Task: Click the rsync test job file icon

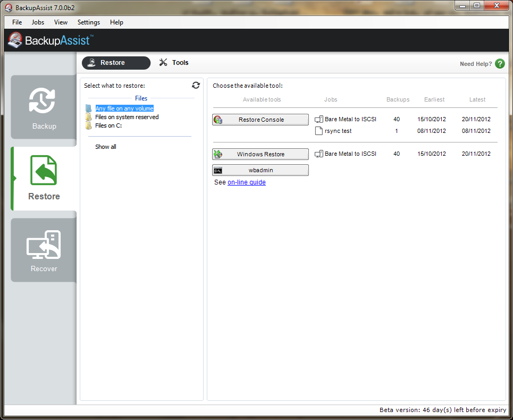Action: (x=318, y=131)
